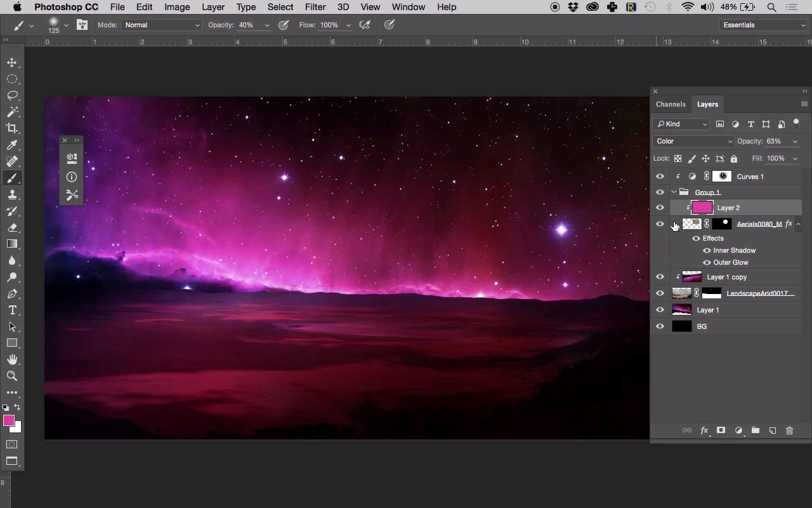This screenshot has width=812, height=508.
Task: Open the layer Opacity 63% dropdown arrow
Action: pos(795,142)
